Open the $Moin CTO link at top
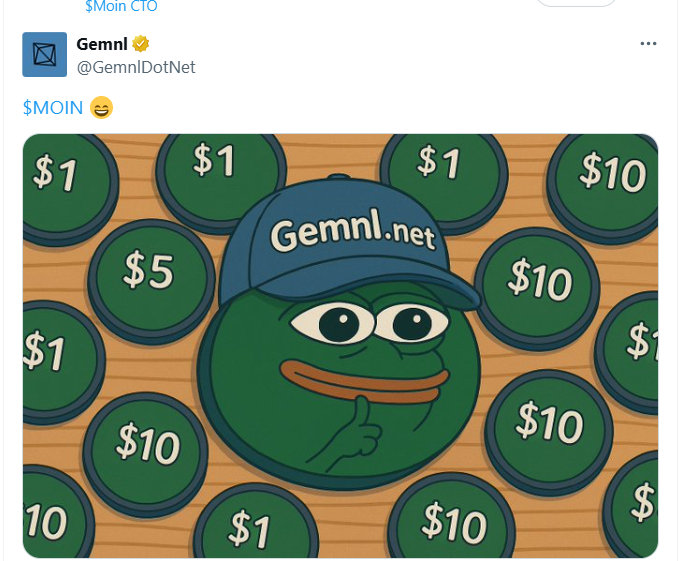Viewport: 693px width, 561px height. coord(121,6)
